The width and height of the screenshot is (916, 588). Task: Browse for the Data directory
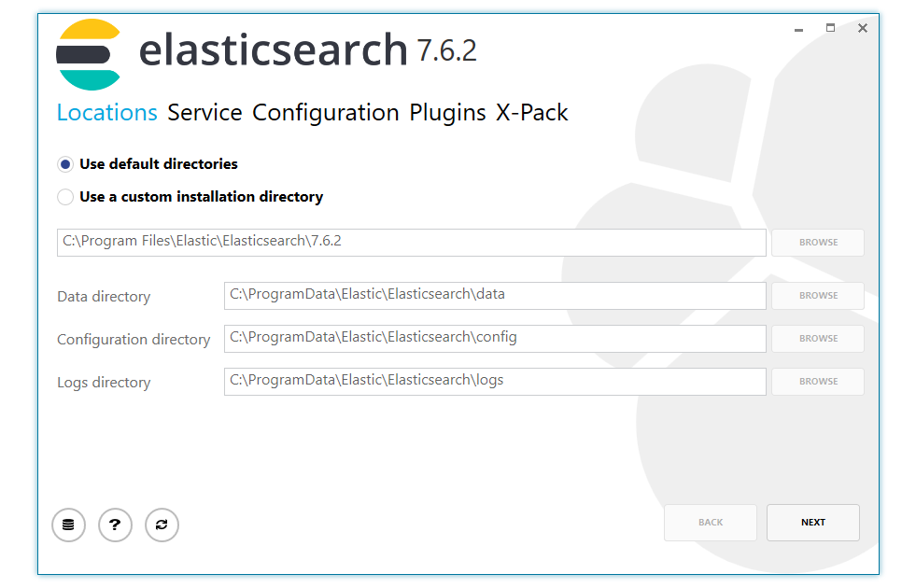pyautogui.click(x=818, y=296)
